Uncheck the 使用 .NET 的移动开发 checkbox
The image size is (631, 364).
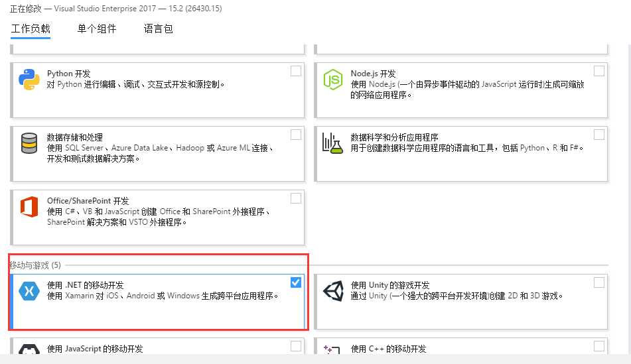click(296, 282)
